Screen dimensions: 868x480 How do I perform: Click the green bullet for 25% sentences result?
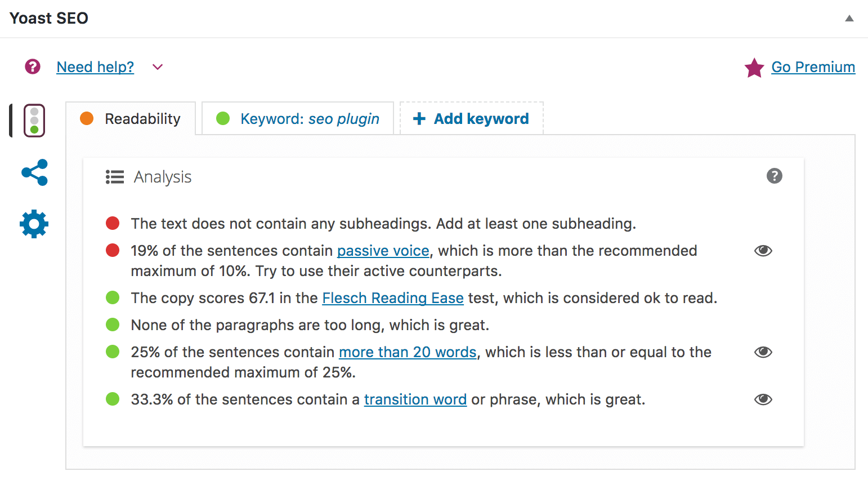pos(113,352)
